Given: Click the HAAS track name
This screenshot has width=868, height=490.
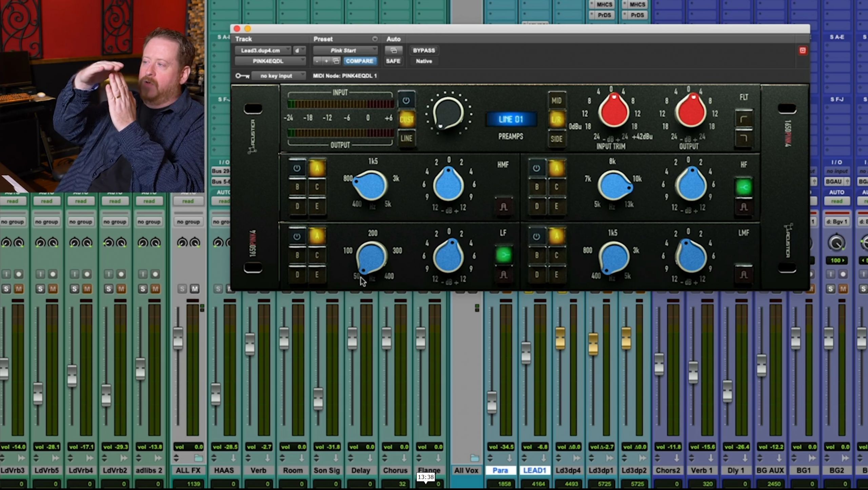Looking at the screenshot, I should point(224,471).
